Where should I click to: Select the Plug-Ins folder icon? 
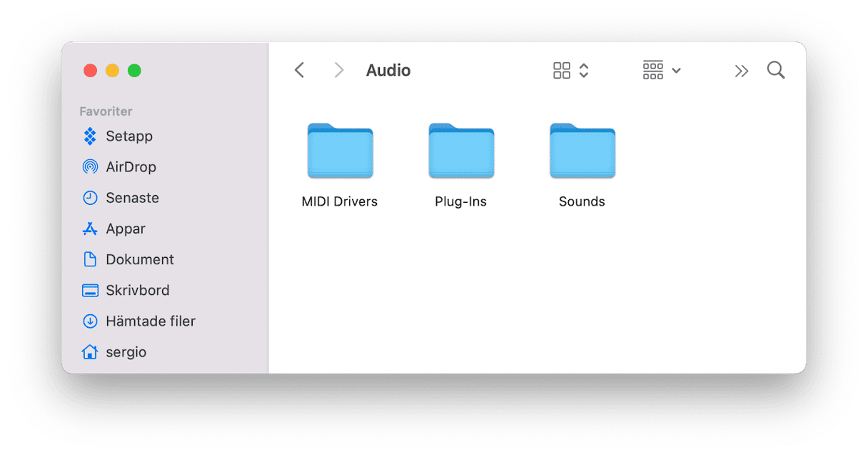(461, 151)
